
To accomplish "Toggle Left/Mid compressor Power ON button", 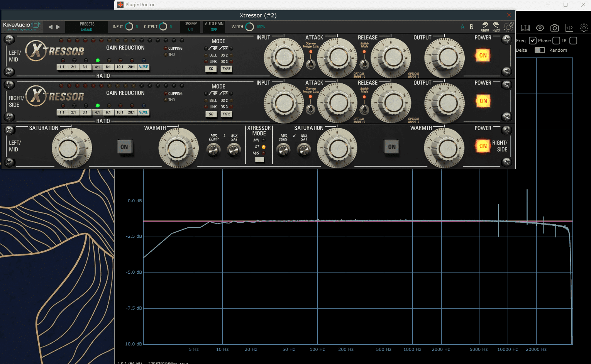I will coord(483,56).
